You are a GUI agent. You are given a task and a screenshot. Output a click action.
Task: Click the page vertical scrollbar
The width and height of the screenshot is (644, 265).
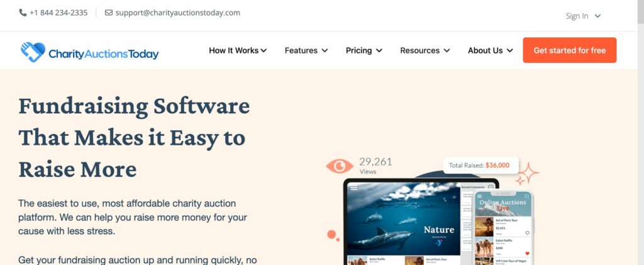[x=640, y=132]
